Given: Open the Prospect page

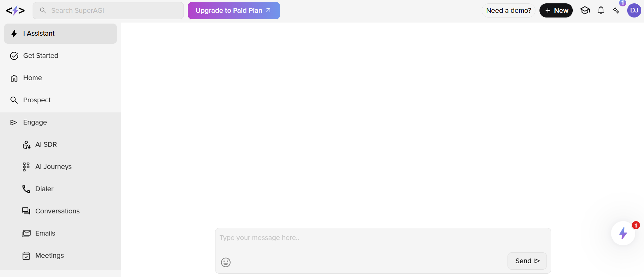Looking at the screenshot, I should [x=61, y=100].
